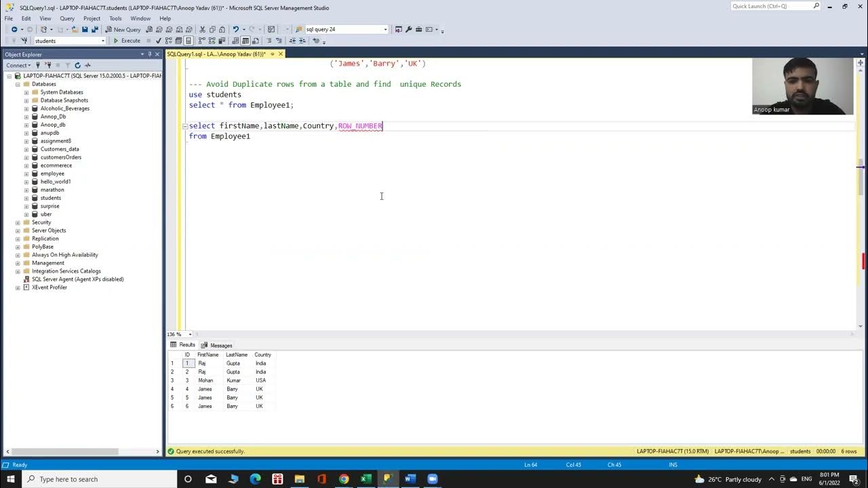868x488 pixels.
Task: Open the Edit menu
Action: point(26,18)
